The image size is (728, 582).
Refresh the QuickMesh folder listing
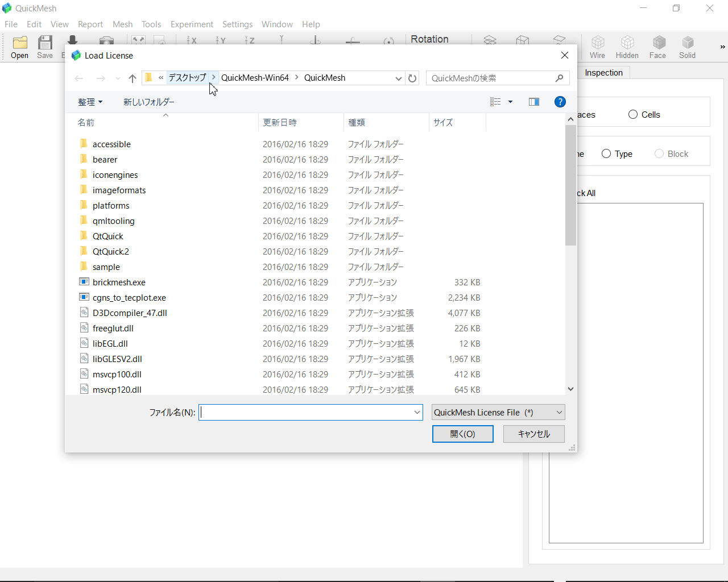[x=412, y=78]
